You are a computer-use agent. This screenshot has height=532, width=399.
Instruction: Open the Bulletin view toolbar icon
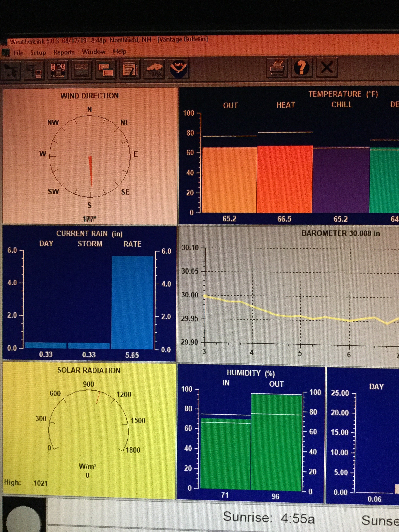point(58,70)
